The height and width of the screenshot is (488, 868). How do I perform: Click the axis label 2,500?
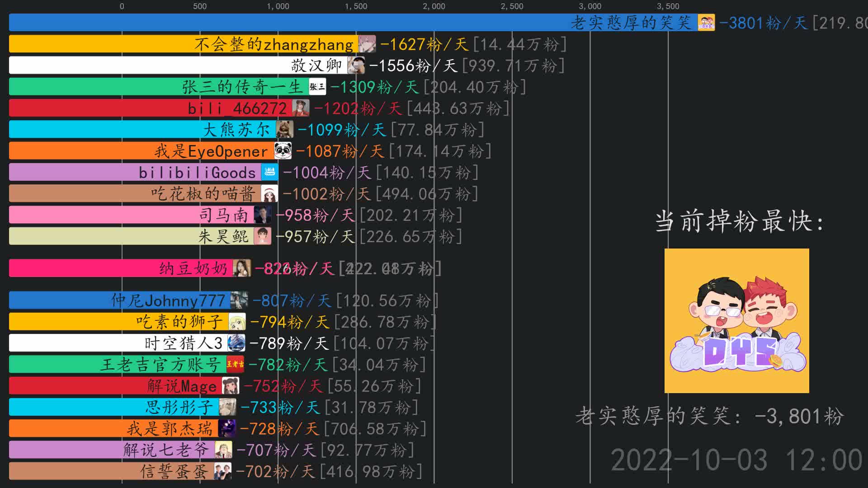point(512,6)
